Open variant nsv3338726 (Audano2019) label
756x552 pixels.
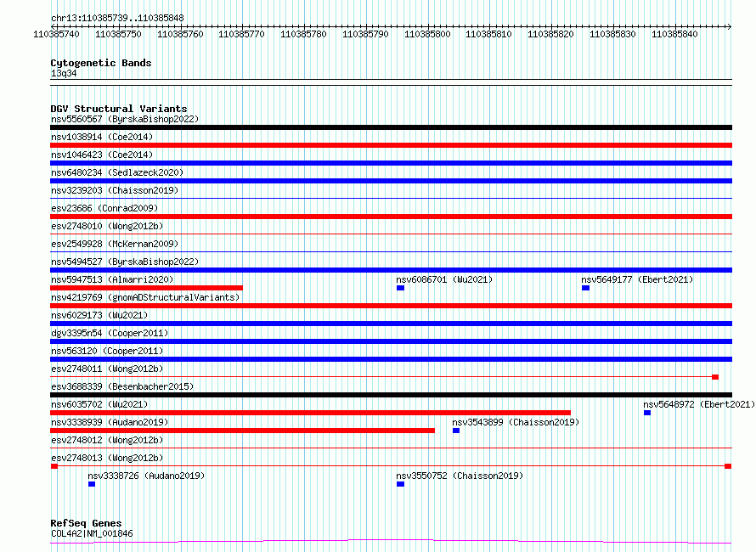click(x=146, y=476)
